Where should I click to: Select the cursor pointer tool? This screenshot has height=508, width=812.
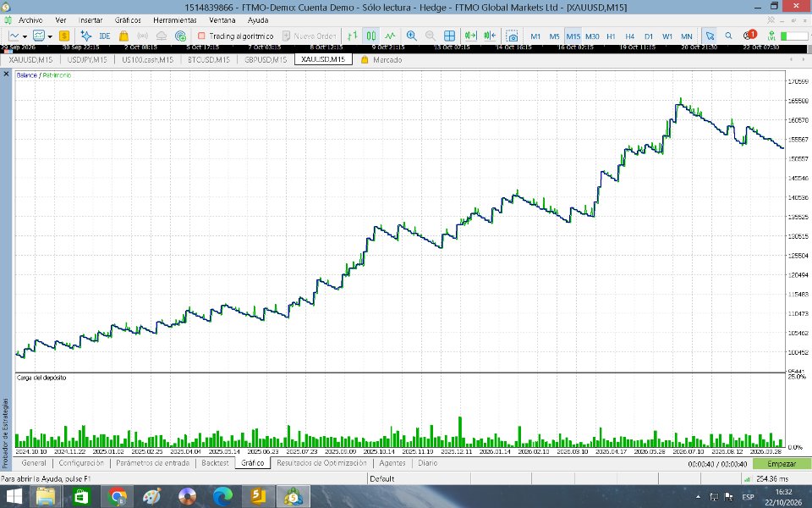point(710,36)
